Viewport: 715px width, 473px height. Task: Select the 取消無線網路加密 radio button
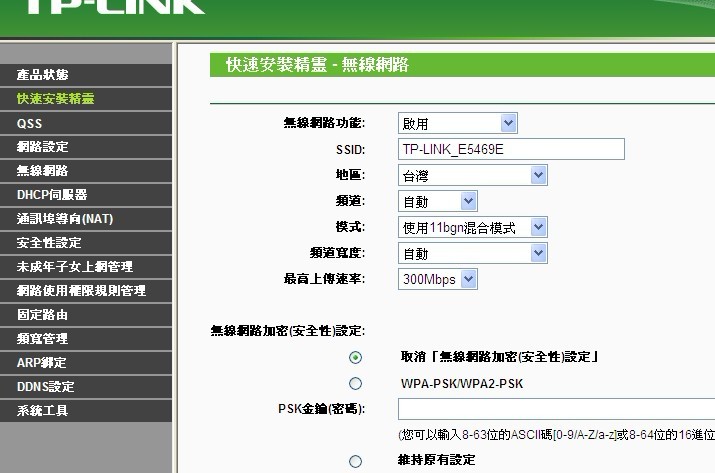(355, 357)
